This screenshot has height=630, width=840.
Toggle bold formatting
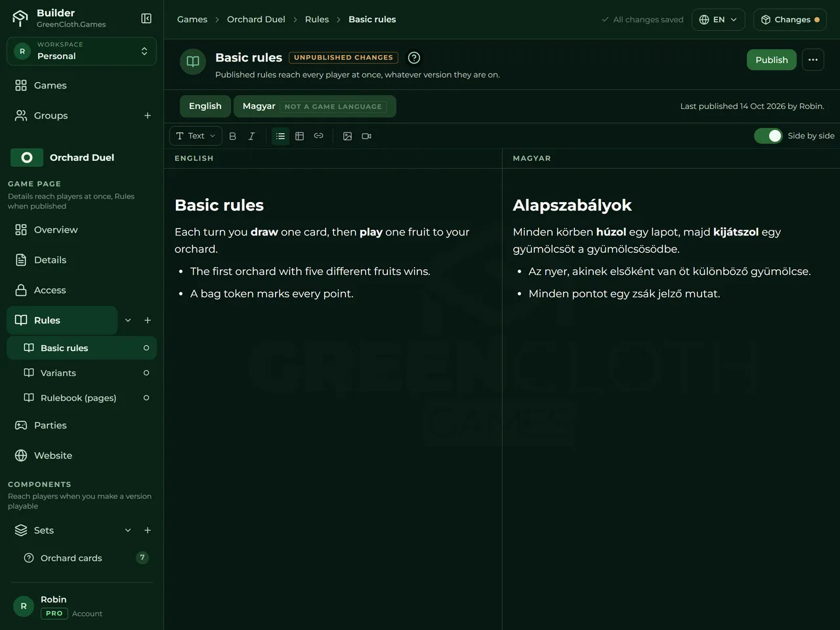click(232, 136)
